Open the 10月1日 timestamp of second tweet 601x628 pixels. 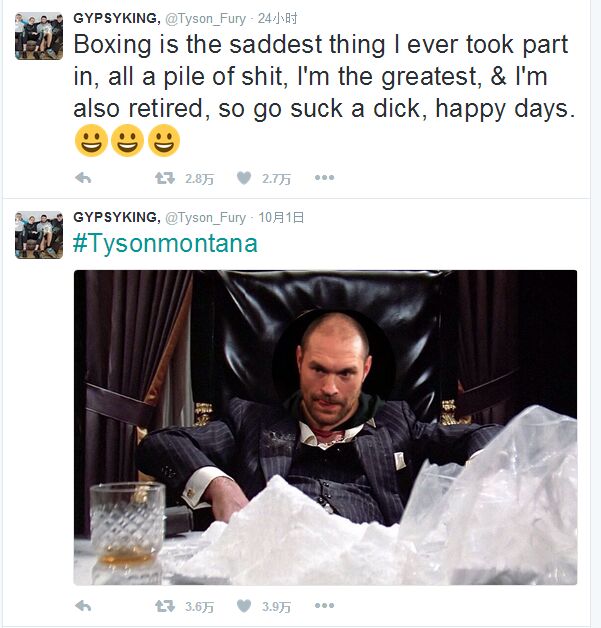click(281, 217)
